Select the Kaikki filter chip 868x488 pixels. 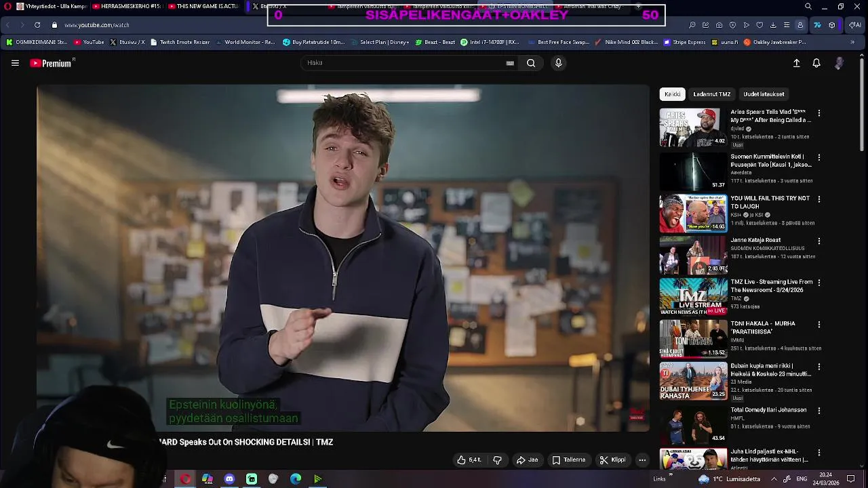672,94
